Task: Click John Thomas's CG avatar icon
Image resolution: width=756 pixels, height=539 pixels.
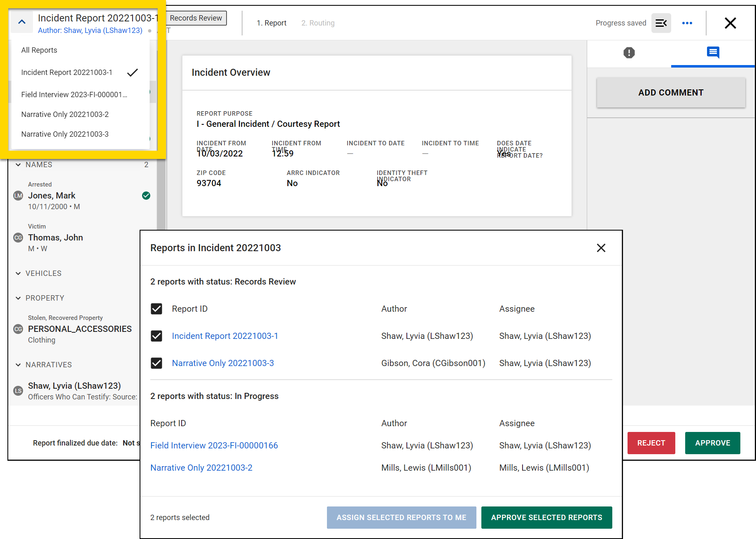Action: point(18,238)
